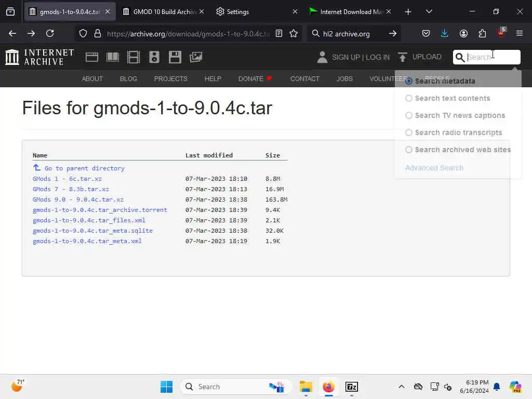This screenshot has height=399, width=532.
Task: Open the PROJECTS nav item
Action: 170,79
